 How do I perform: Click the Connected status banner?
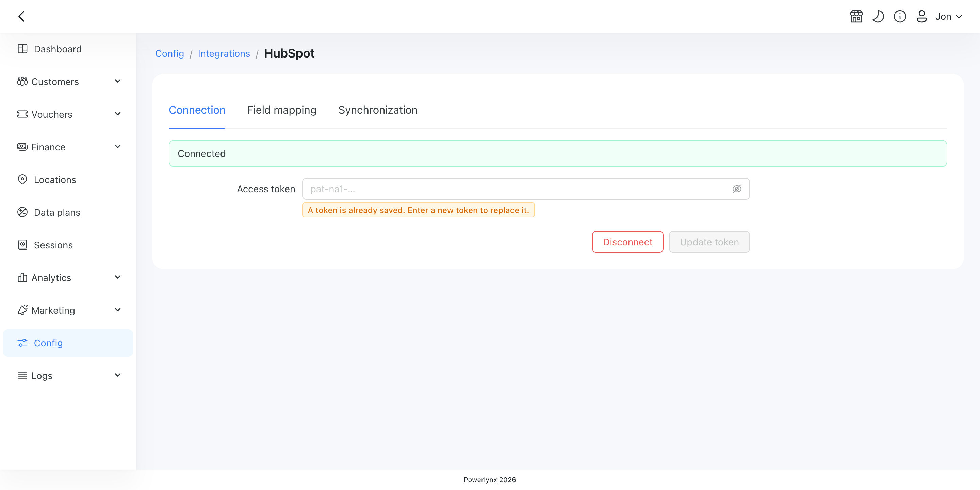pos(558,153)
